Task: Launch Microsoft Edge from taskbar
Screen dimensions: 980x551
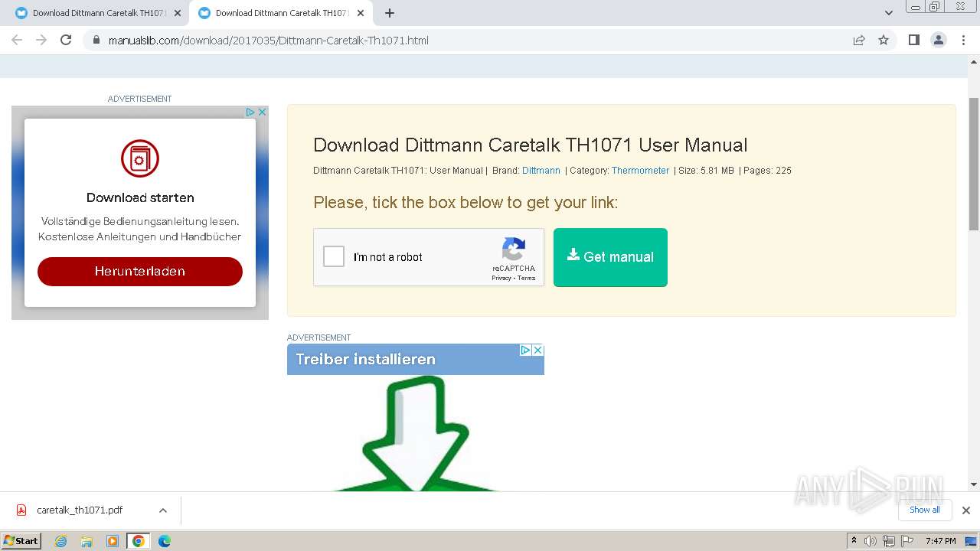Action: pos(165,541)
